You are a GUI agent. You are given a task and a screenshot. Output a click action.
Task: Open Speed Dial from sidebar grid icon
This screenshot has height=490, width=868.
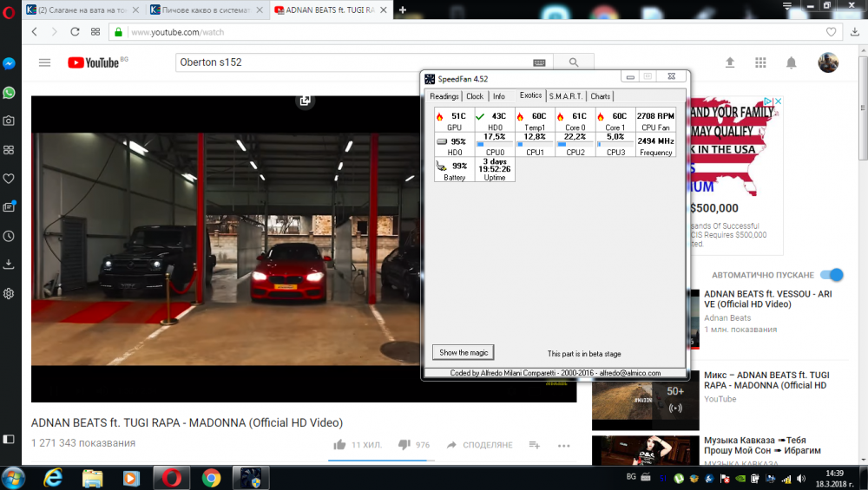[x=9, y=150]
